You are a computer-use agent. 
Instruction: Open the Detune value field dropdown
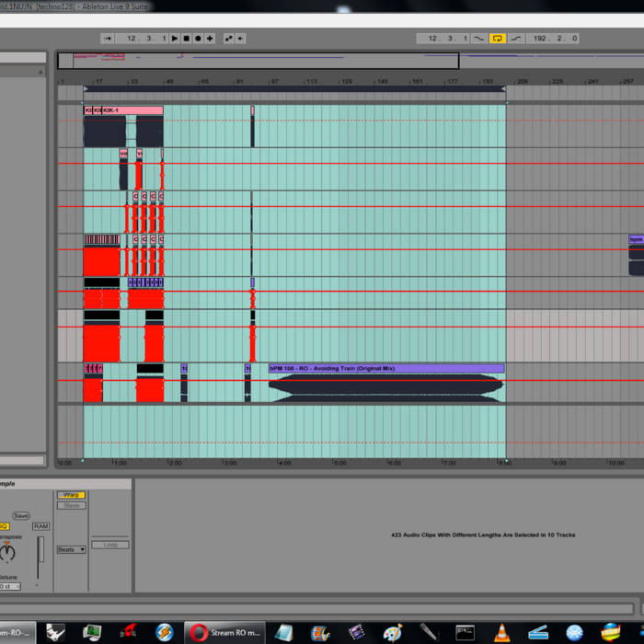click(x=9, y=586)
